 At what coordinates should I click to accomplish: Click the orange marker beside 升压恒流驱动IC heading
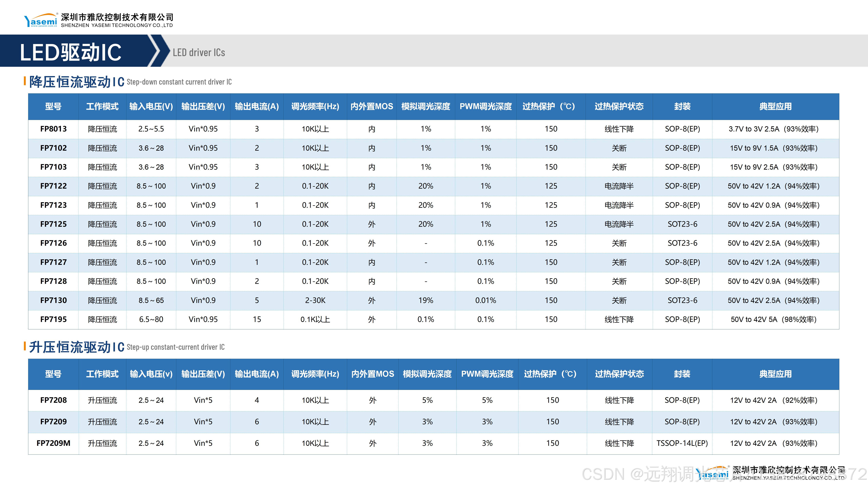click(x=25, y=346)
